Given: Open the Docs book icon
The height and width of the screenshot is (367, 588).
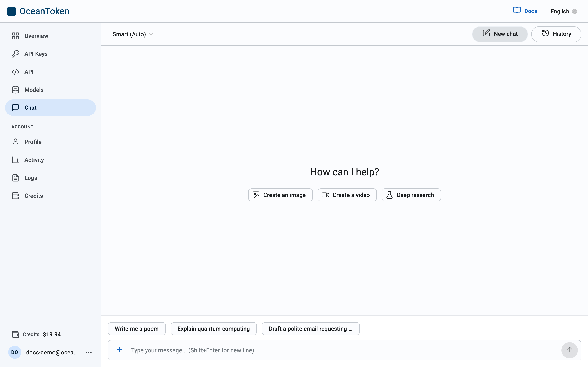Looking at the screenshot, I should pos(517,10).
